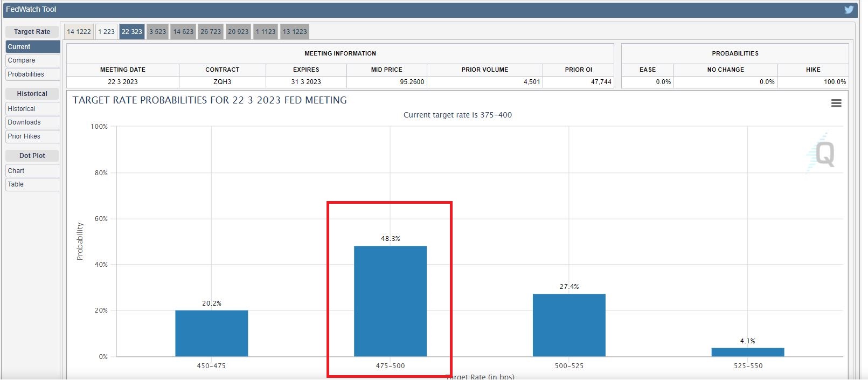Click the 4,501 prior volume value
This screenshot has height=380, width=868.
coord(532,82)
